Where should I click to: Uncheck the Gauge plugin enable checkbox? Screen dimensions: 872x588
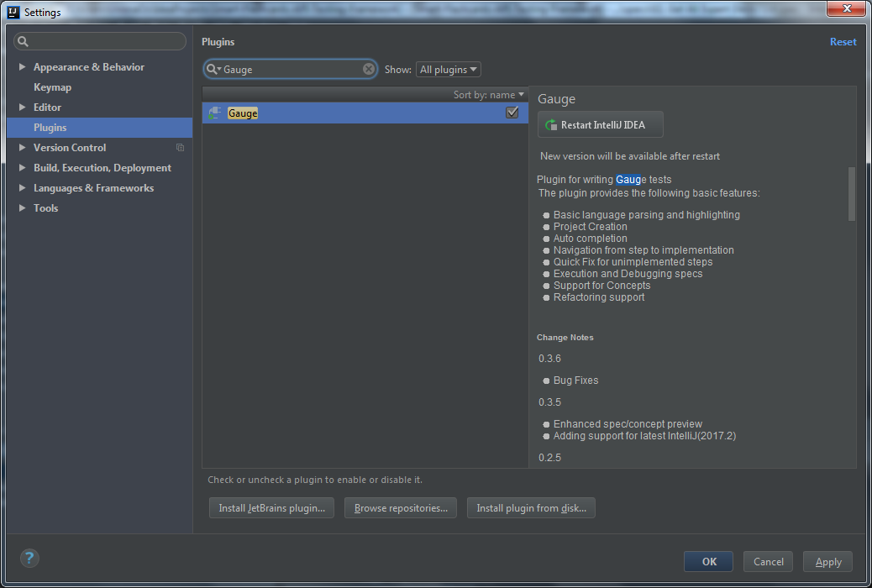point(512,113)
